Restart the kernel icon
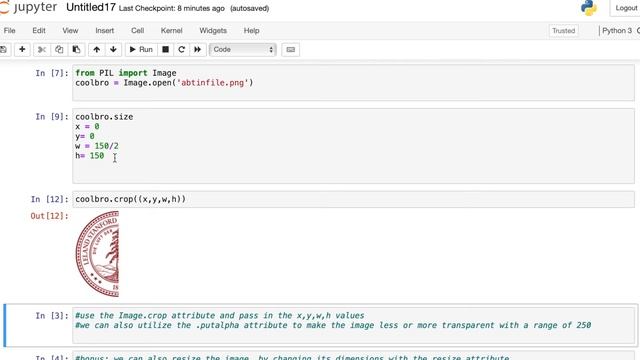Image resolution: width=640 pixels, height=360 pixels. (181, 49)
